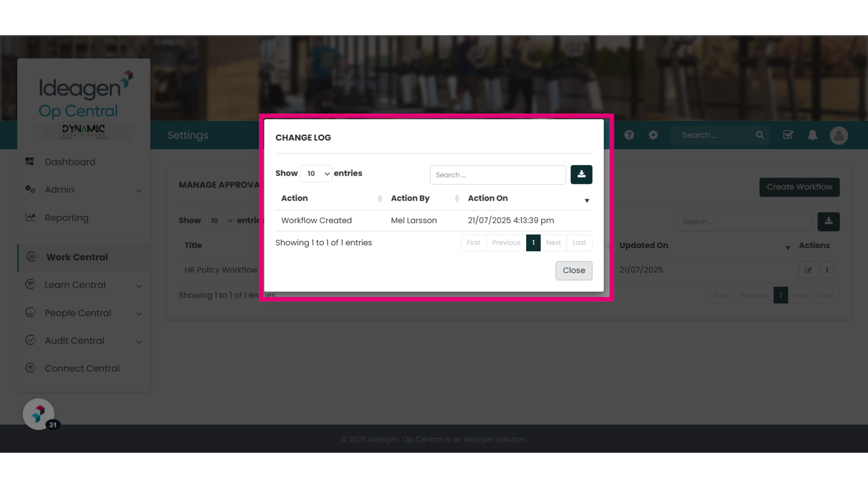
Task: Toggle the Updated On sort arrow
Action: click(788, 248)
